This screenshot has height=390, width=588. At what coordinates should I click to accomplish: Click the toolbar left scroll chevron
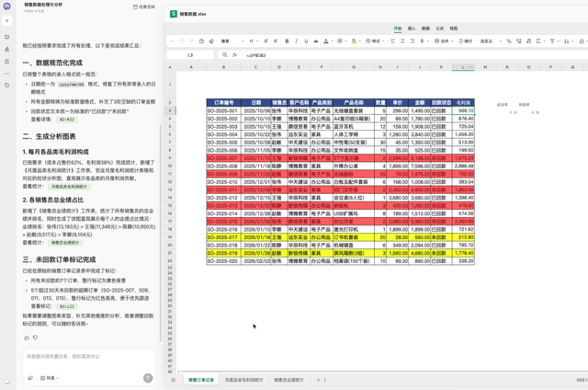pyautogui.click(x=172, y=40)
